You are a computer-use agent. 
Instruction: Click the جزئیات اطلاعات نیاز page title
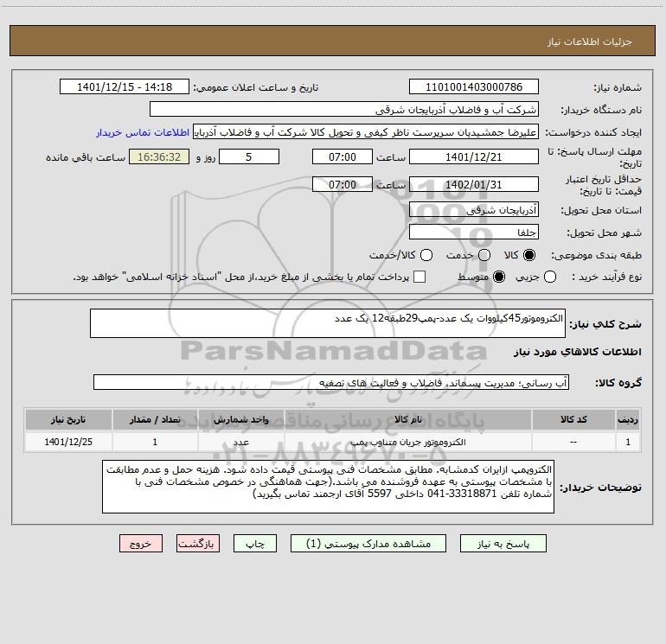pos(590,41)
